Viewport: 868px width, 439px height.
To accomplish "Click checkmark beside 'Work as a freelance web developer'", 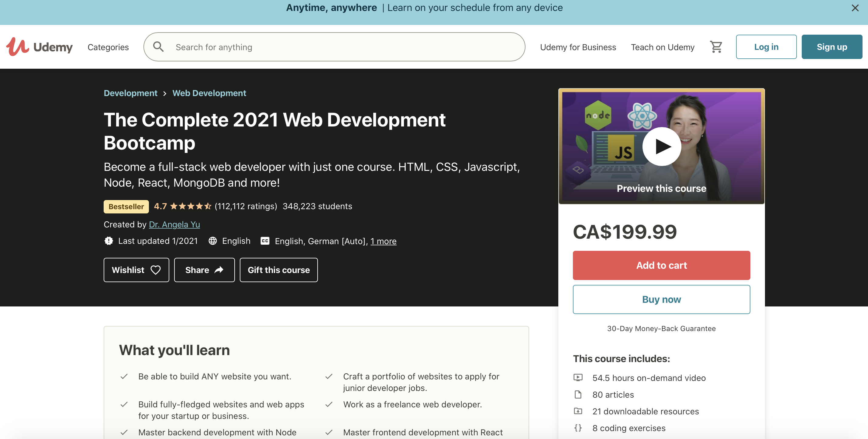I will click(x=329, y=404).
